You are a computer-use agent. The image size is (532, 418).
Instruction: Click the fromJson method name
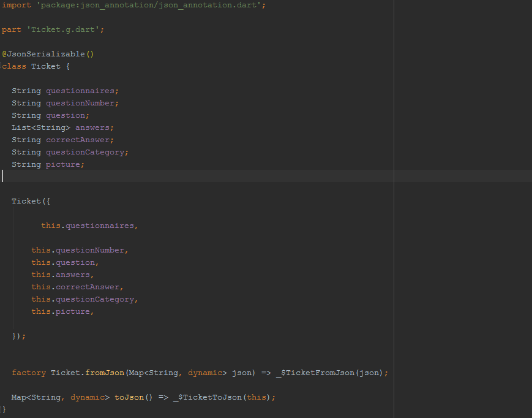coord(105,373)
